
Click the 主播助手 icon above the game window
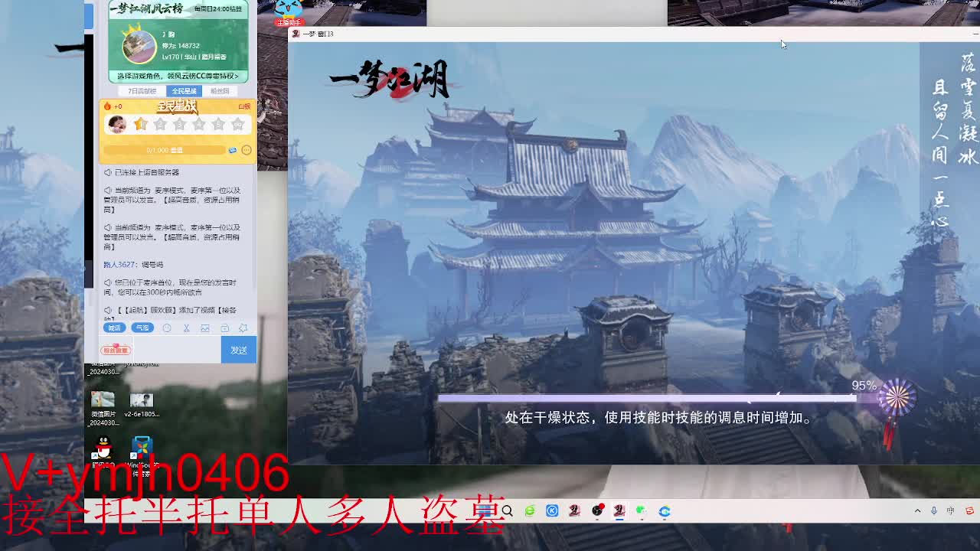pos(289,13)
